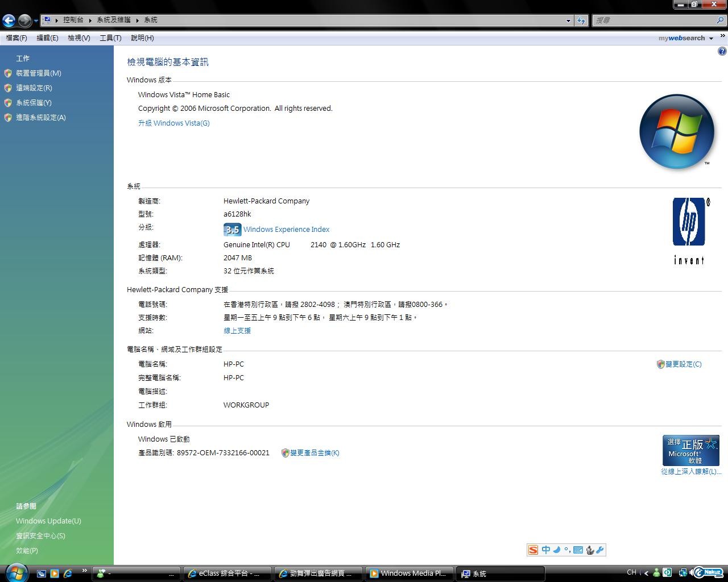Click the Windows Experience Index 3.5 badge
The width and height of the screenshot is (728, 582).
[232, 230]
